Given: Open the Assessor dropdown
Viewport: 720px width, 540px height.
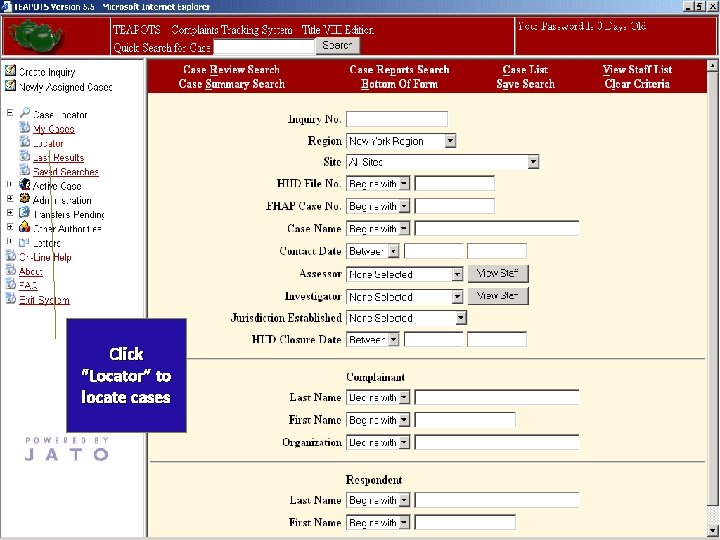Looking at the screenshot, I should pyautogui.click(x=457, y=274).
